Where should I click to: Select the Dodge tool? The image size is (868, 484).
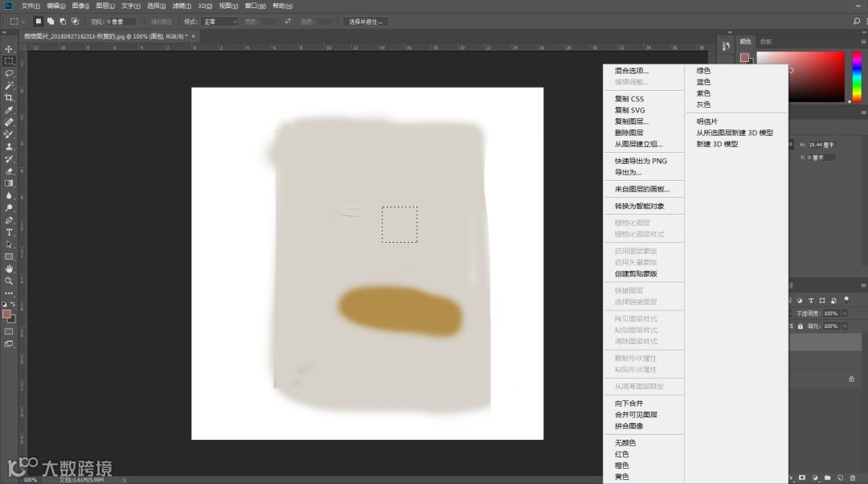point(9,207)
